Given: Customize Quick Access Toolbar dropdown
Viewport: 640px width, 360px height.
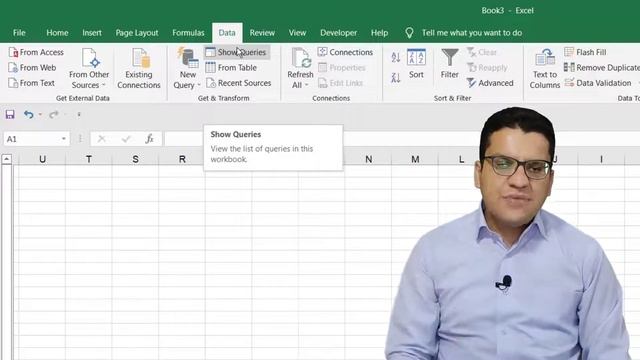Looking at the screenshot, I should [79, 115].
